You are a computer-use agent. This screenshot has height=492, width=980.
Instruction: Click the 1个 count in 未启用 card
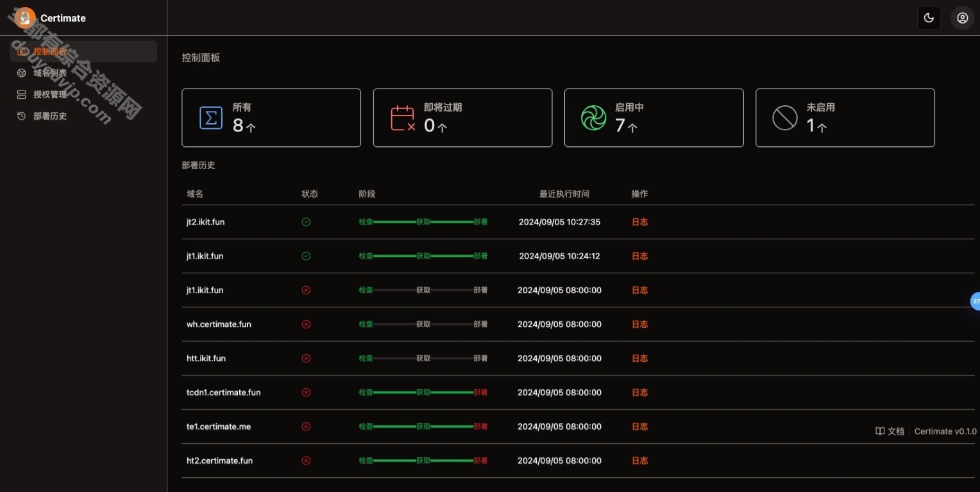[x=816, y=126]
